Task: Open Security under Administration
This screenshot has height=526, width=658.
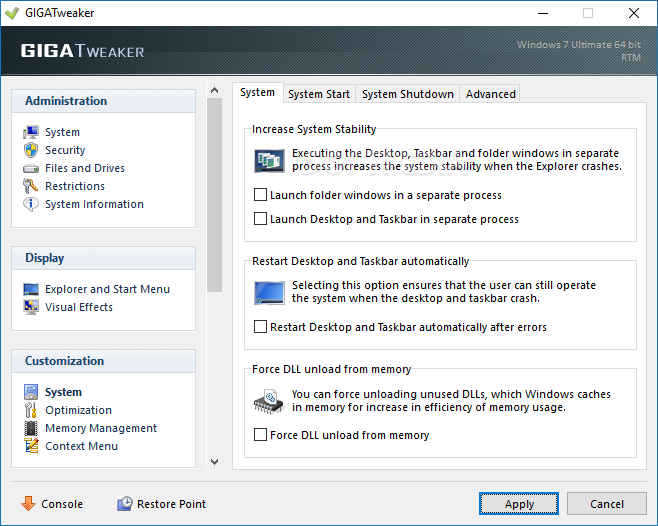Action: [x=65, y=150]
